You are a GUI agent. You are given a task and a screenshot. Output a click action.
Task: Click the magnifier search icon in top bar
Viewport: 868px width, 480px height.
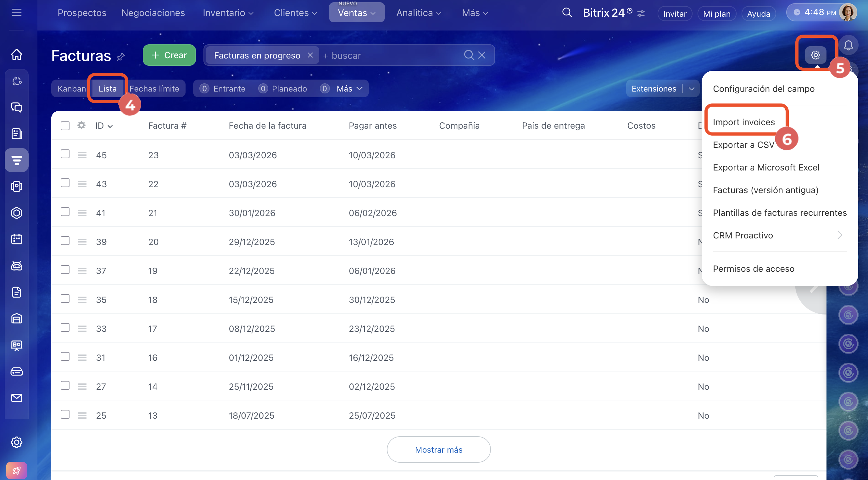[x=567, y=13]
